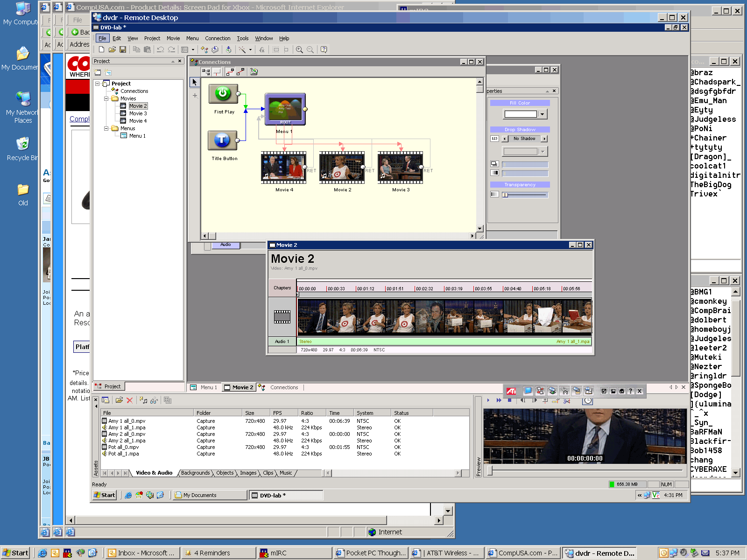747x560 pixels.
Task: Open the Fill Color dropdown arrow
Action: pos(542,114)
